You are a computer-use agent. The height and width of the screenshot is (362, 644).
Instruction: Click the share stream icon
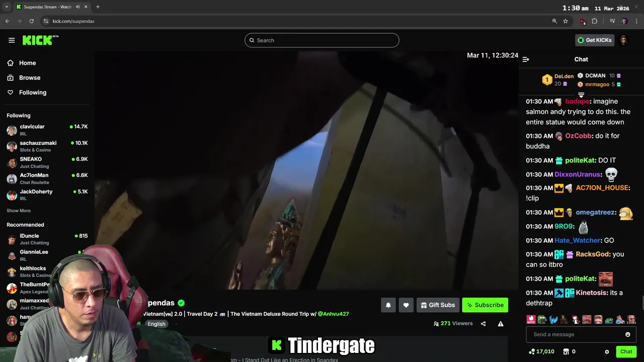[483, 324]
